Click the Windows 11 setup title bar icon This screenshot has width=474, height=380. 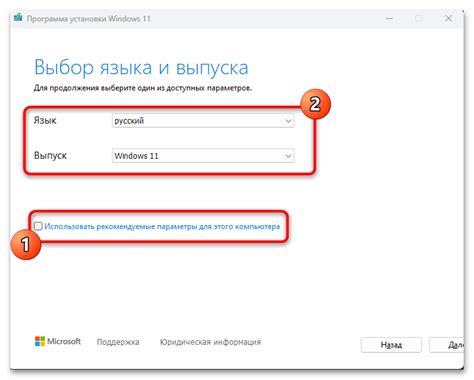pyautogui.click(x=18, y=18)
